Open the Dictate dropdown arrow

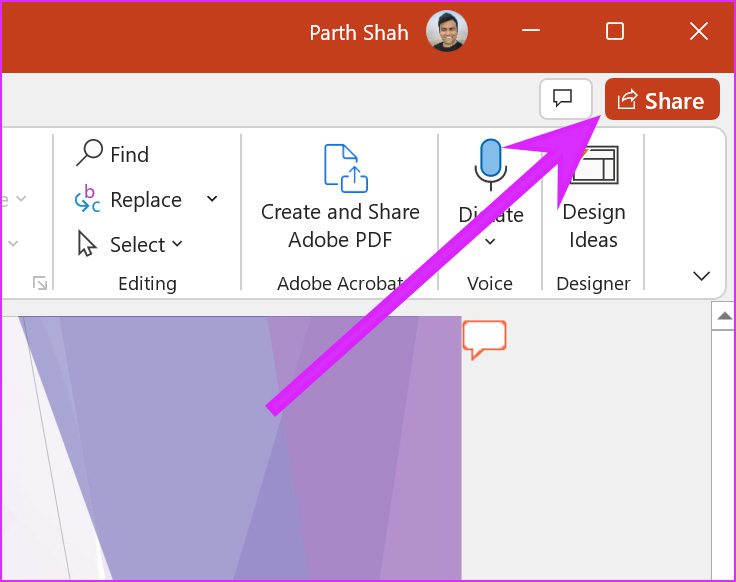[490, 241]
